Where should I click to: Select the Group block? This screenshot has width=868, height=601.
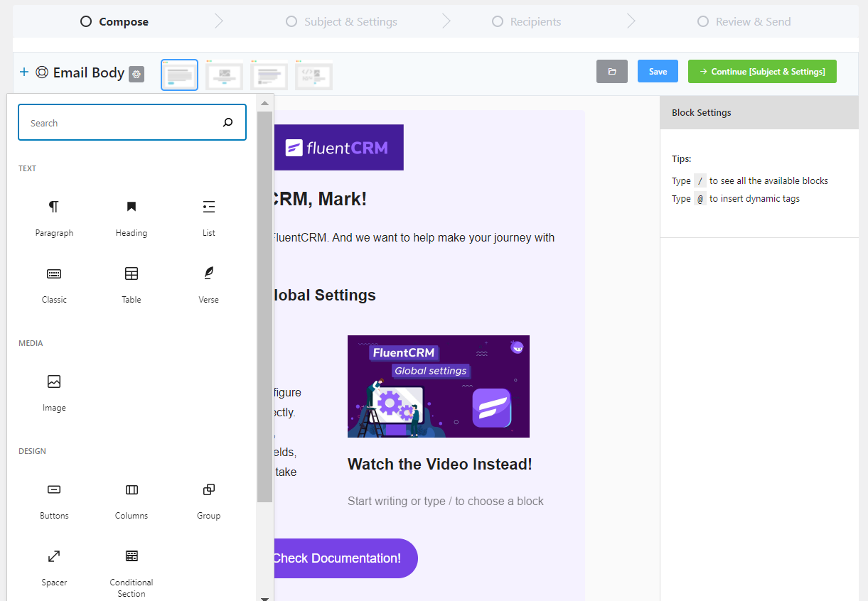[208, 499]
